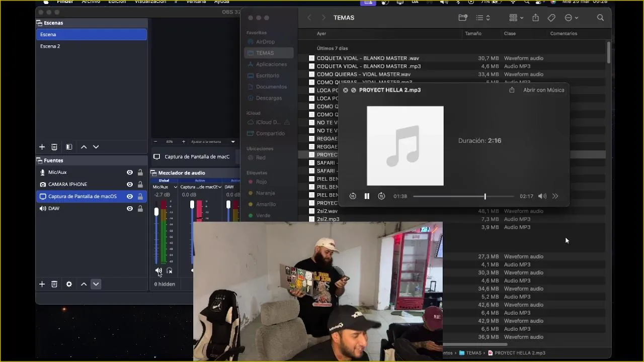Open source properties gear in Fuentes toolbar
This screenshot has height=362, width=644.
pos(69,284)
